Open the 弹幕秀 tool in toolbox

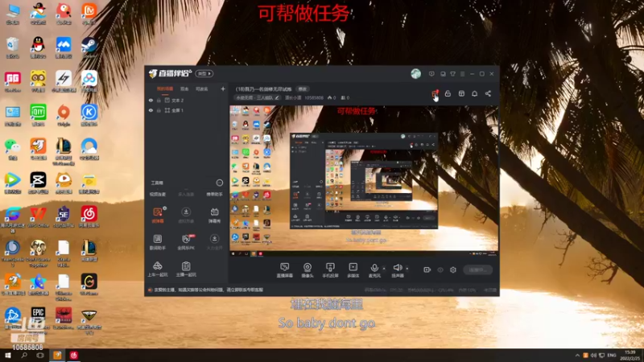[214, 215]
